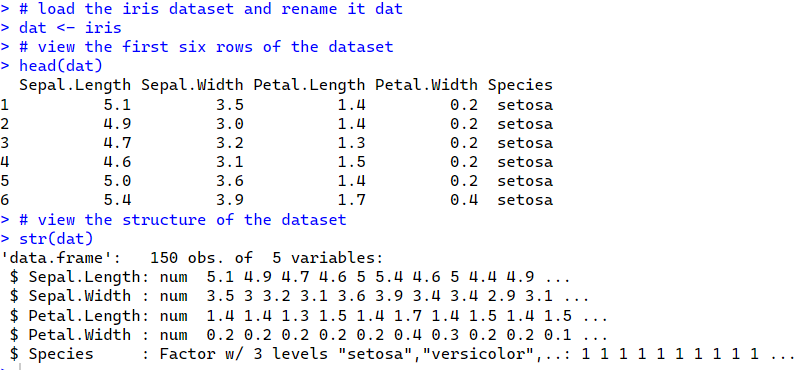Click the Petal.Length value 1.3 in row 3
Image resolution: width=799 pixels, height=370 pixels.
pos(352,143)
